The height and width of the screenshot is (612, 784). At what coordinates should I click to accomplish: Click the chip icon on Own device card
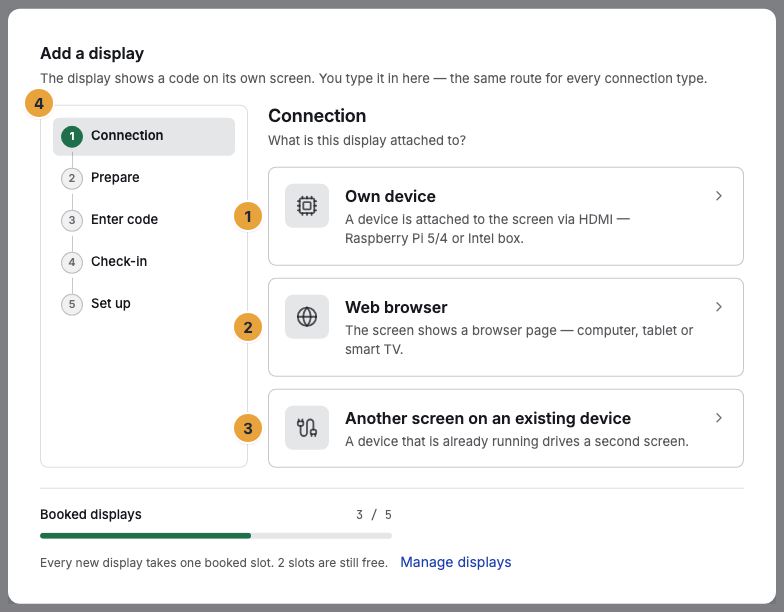pyautogui.click(x=306, y=206)
